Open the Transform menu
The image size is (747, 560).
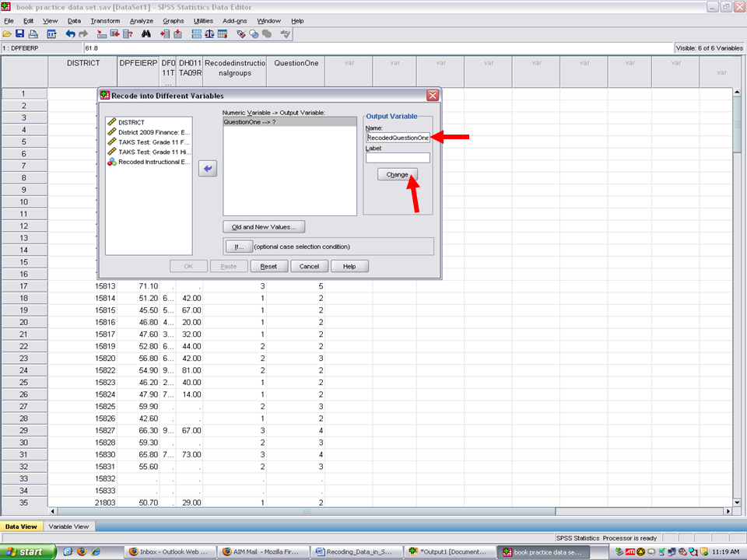coord(105,20)
